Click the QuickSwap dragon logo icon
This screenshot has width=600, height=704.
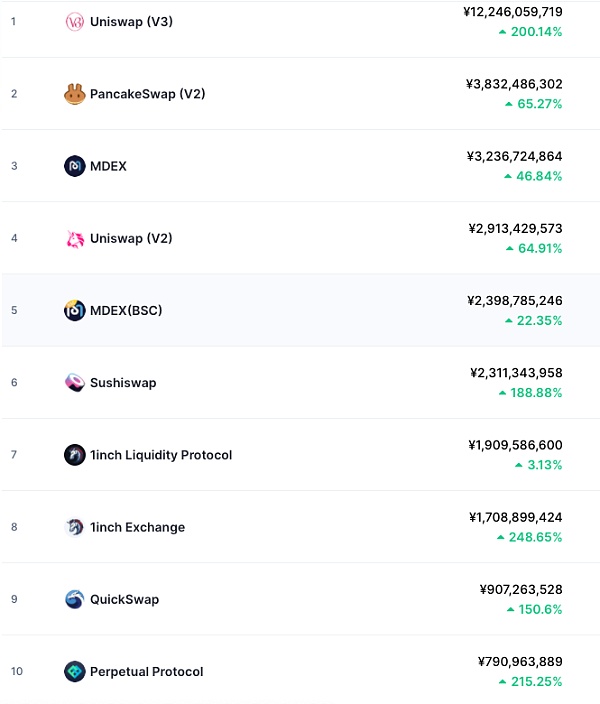75,599
